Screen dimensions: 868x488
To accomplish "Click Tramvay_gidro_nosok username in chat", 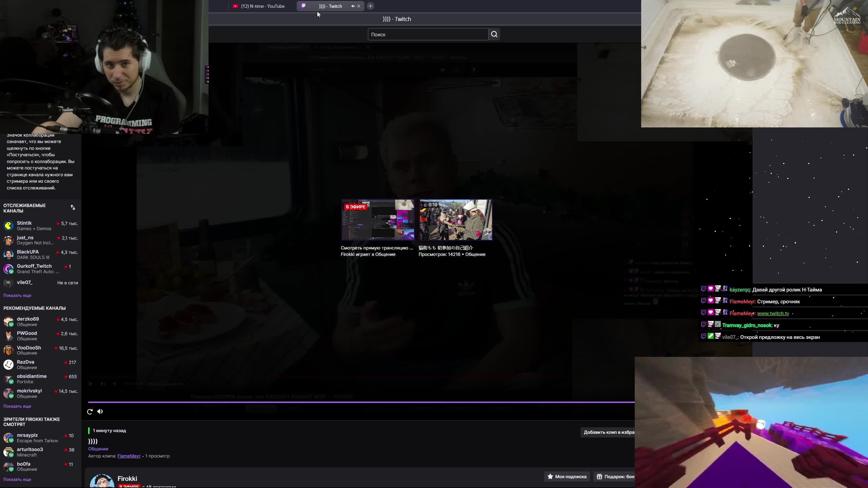I will 747,325.
